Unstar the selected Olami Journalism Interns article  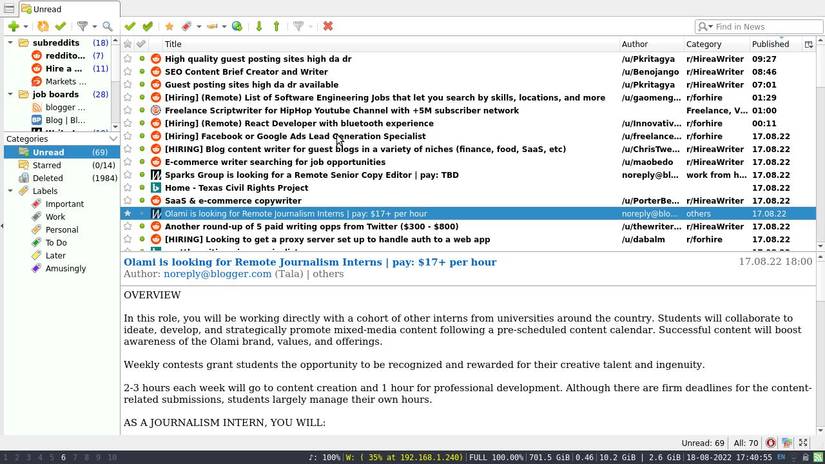point(127,214)
